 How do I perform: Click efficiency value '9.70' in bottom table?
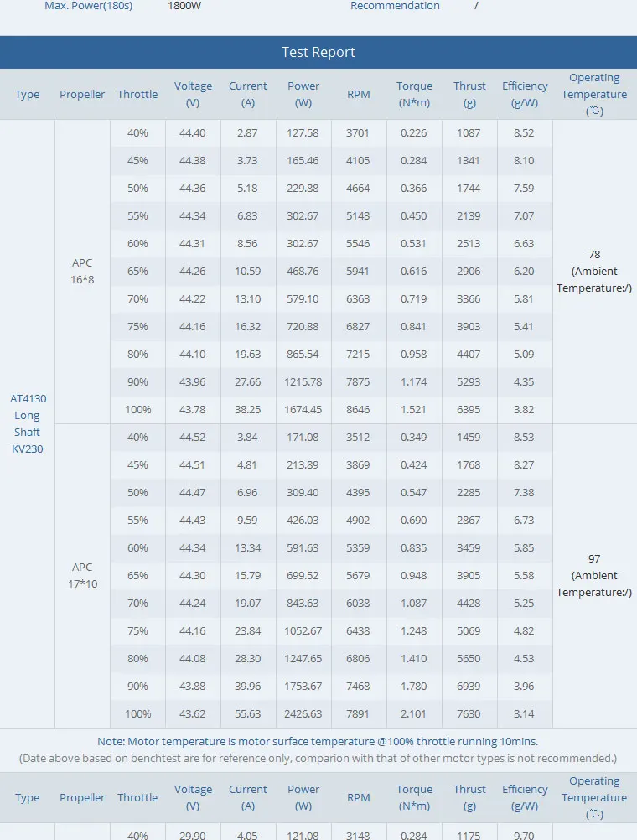[524, 835]
